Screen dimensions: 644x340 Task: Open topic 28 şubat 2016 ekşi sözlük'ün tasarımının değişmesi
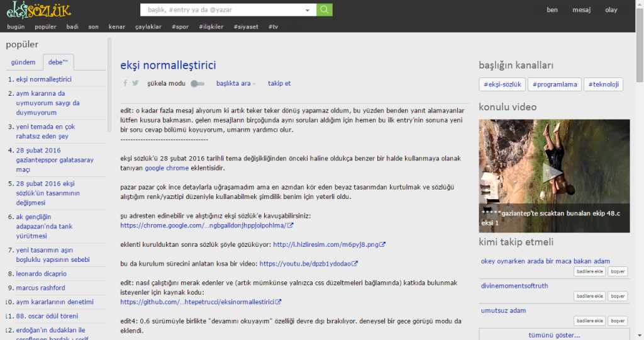pyautogui.click(x=48, y=193)
